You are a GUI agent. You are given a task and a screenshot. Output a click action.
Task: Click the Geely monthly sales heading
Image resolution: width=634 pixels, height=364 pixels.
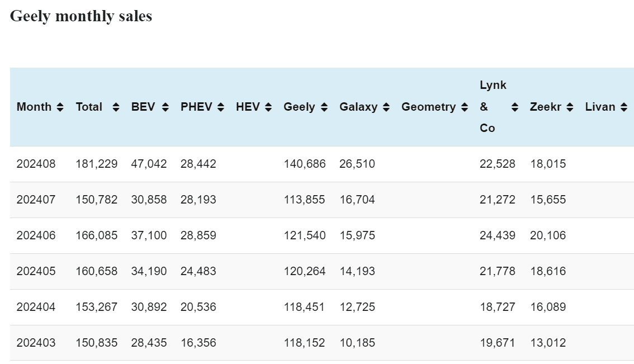pyautogui.click(x=81, y=16)
